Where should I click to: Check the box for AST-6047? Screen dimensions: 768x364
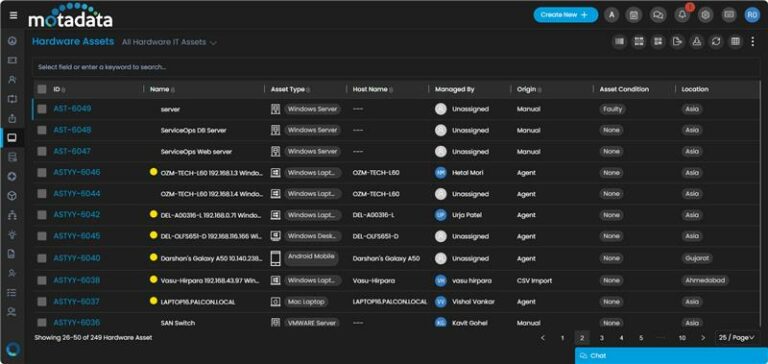point(42,151)
